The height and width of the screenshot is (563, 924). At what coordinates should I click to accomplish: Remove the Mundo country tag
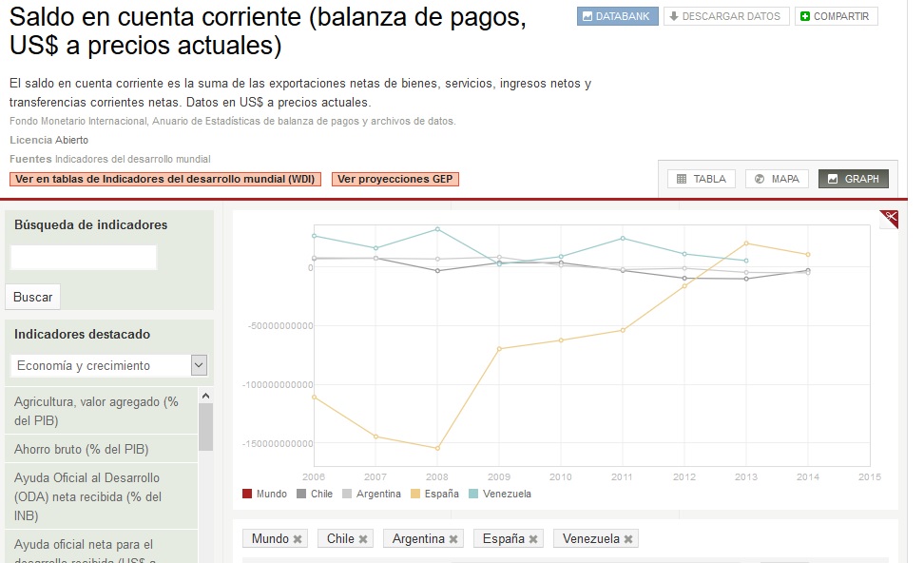coord(298,539)
